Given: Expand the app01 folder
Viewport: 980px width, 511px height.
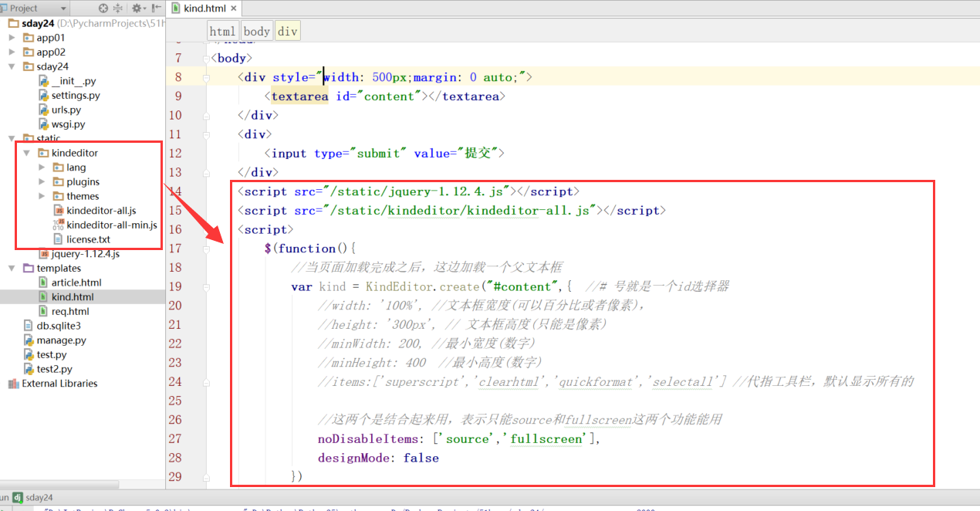Looking at the screenshot, I should pyautogui.click(x=12, y=38).
